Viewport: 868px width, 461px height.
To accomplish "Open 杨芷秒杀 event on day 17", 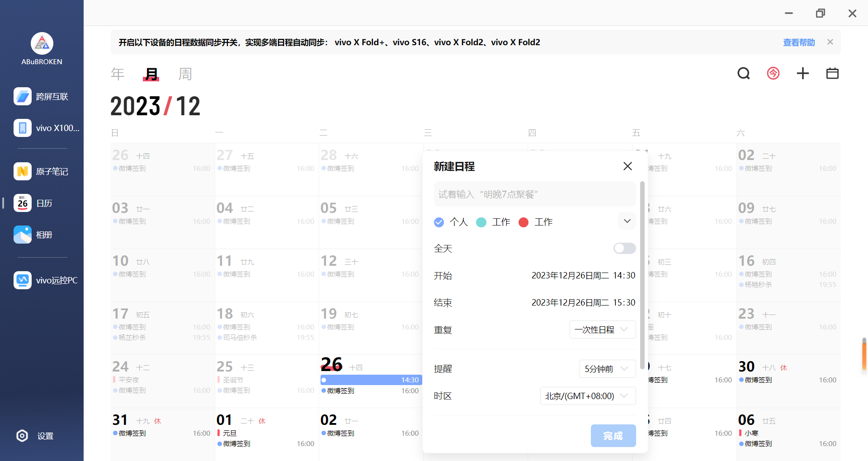I will (x=161, y=337).
